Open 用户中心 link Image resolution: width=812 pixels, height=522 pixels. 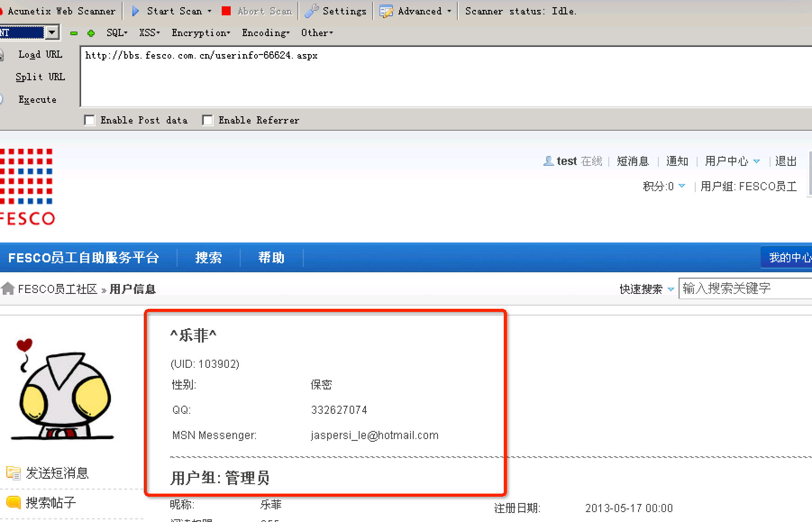[x=726, y=161]
